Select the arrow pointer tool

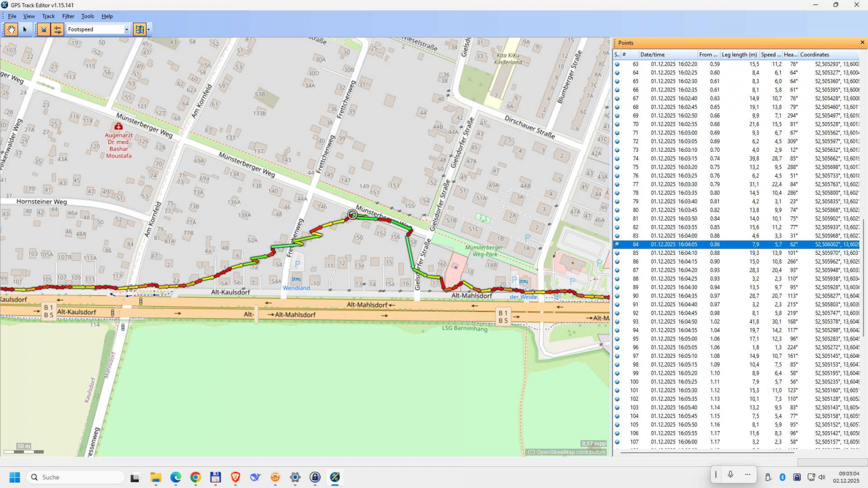click(x=25, y=29)
